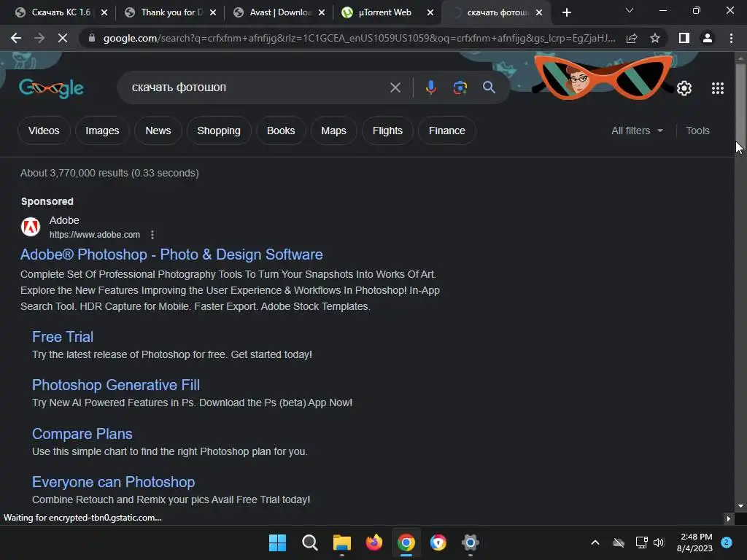Click the magnifier search button
The height and width of the screenshot is (560, 747).
point(489,87)
